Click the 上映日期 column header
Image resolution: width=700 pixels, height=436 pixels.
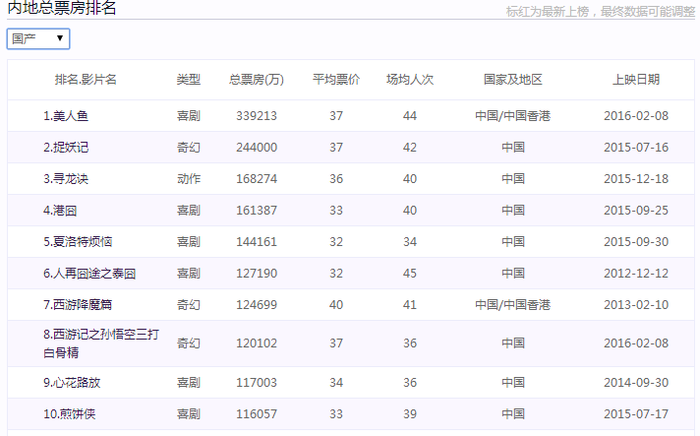point(636,80)
